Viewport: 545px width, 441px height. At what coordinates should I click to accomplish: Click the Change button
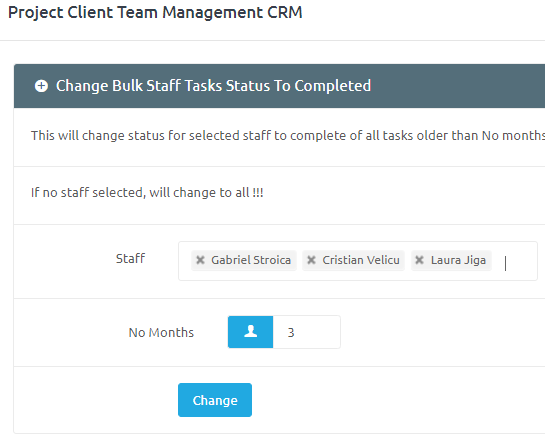tap(215, 400)
